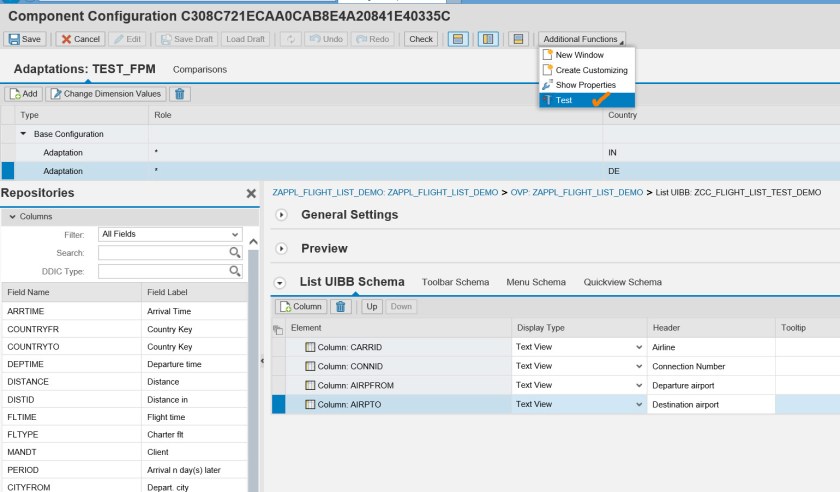Click the Cancel button with red X
The image size is (840, 492).
click(80, 39)
